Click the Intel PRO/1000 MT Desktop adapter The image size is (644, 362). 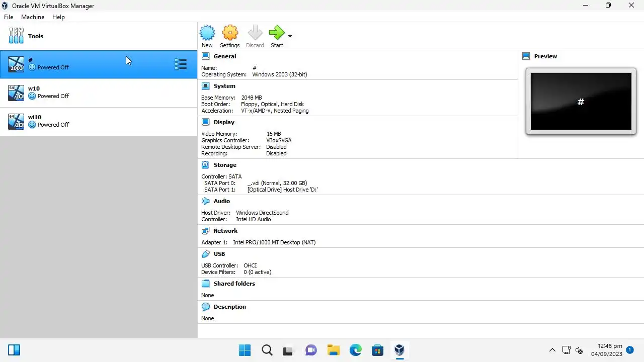click(x=274, y=242)
